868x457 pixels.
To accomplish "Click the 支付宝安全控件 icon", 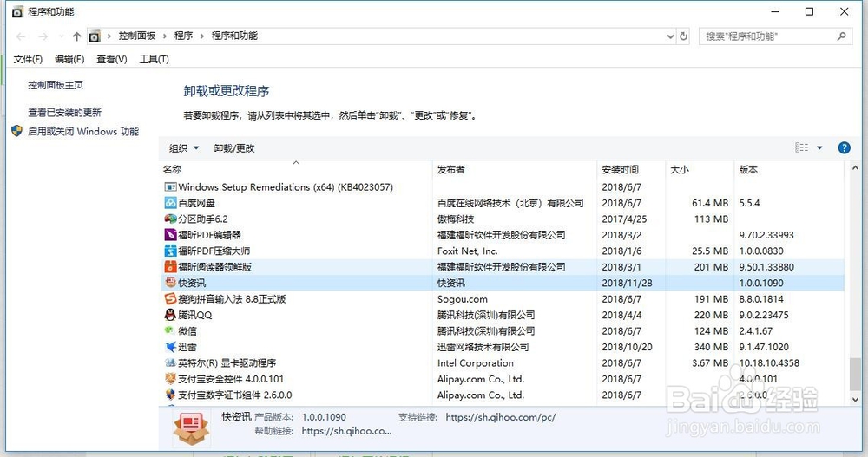I will point(170,379).
